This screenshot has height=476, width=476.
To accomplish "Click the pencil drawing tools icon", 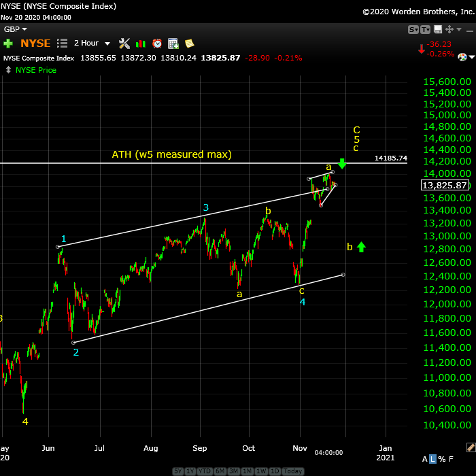I will pyautogui.click(x=471, y=447).
